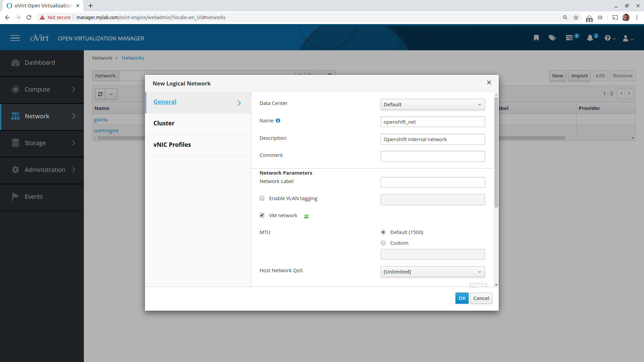The height and width of the screenshot is (362, 644).
Task: Close the New Logical Network dialog
Action: click(x=489, y=82)
